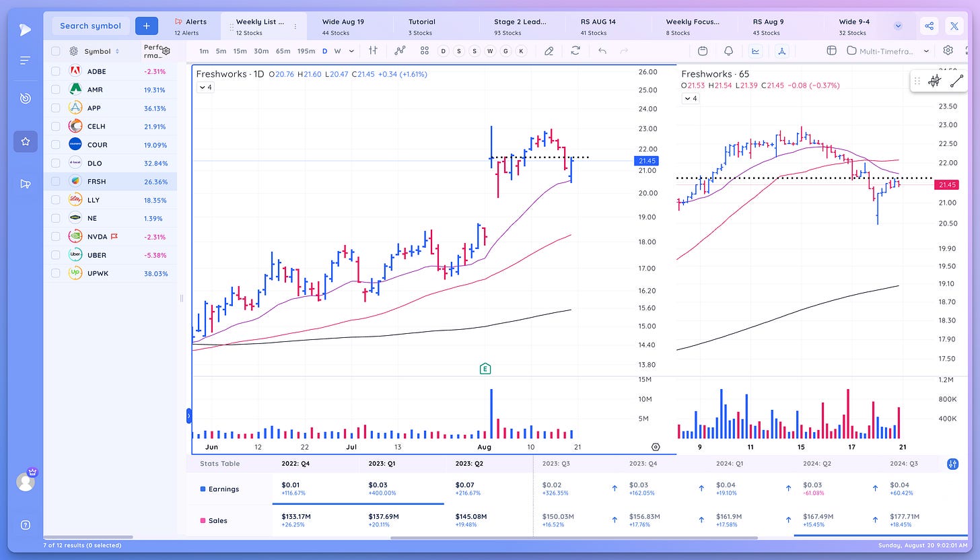Open the alert bell icon in chart toolbar
The image size is (980, 560).
(x=729, y=50)
